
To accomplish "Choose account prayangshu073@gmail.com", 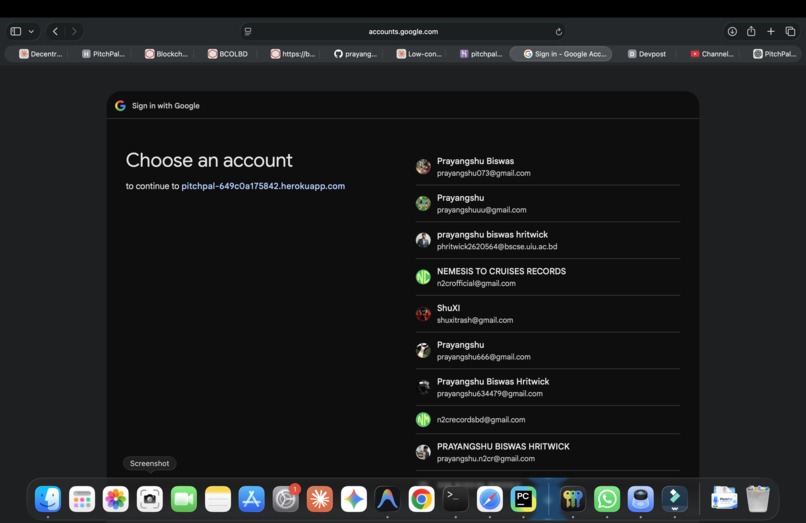I will 547,167.
